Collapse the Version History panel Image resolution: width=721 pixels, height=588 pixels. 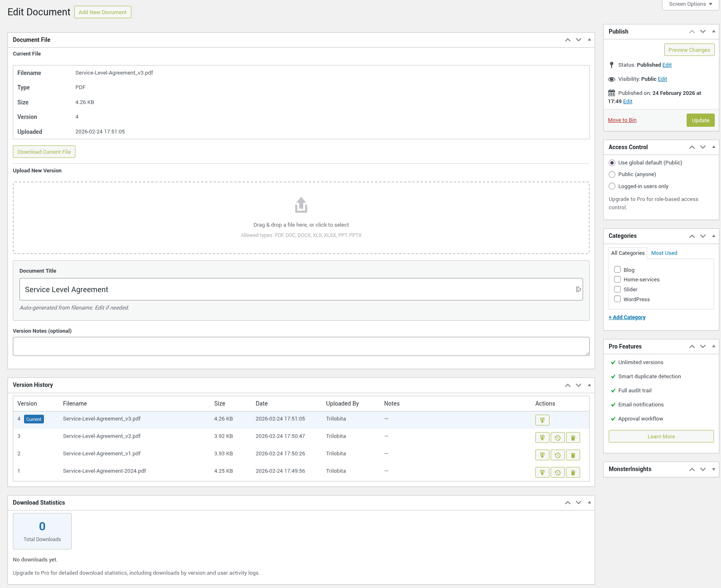[x=589, y=385]
